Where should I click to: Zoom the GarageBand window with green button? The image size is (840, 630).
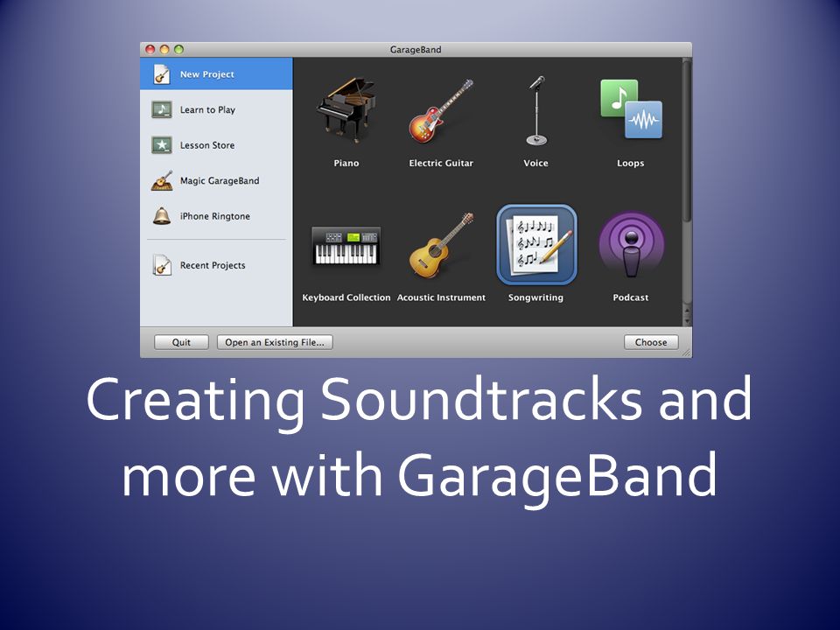click(178, 49)
